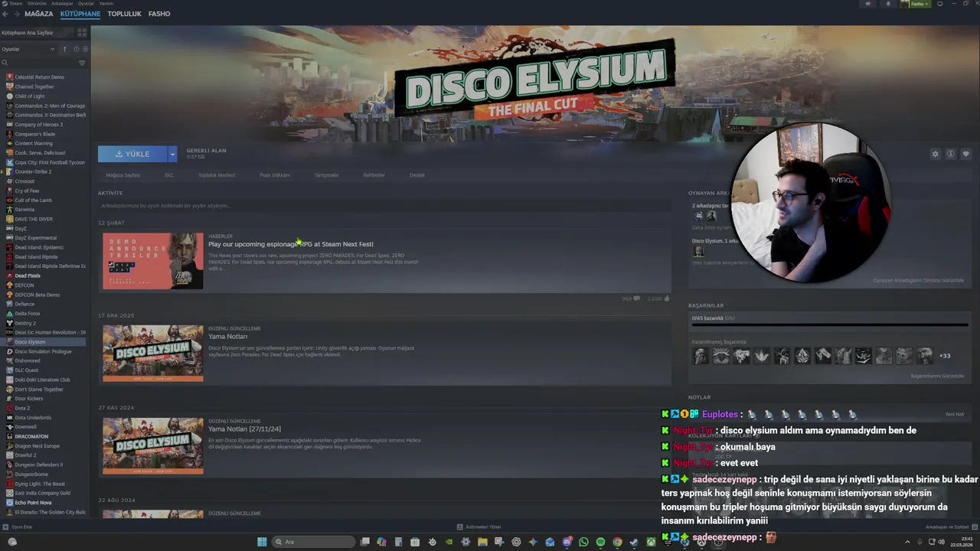Open the Görünüm menu
This screenshot has height=551, width=980.
click(35, 3)
